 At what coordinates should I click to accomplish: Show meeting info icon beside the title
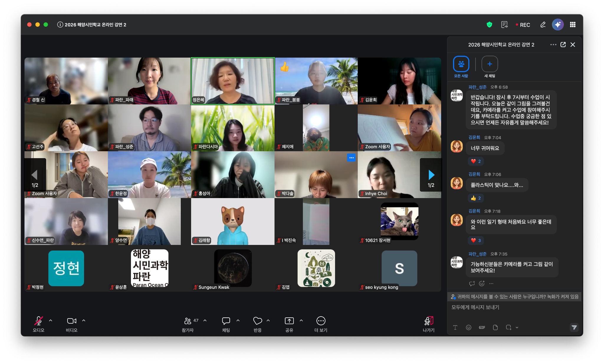pos(60,24)
